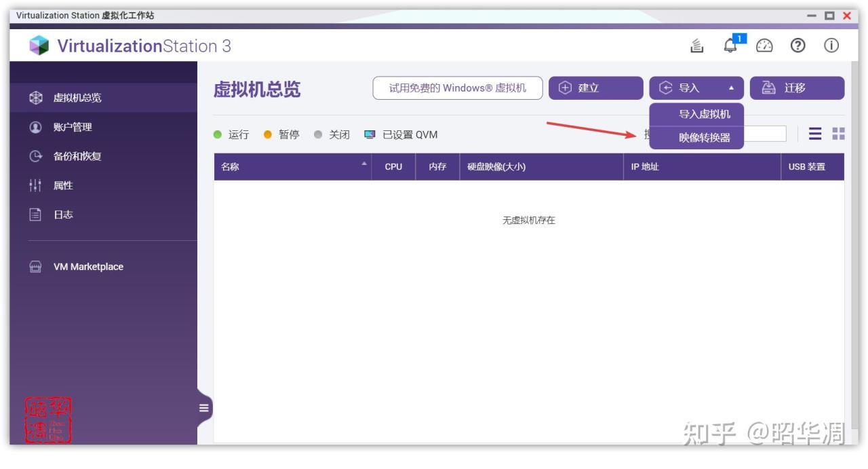Sort by the 名称 column header
This screenshot has width=868, height=469.
[292, 166]
